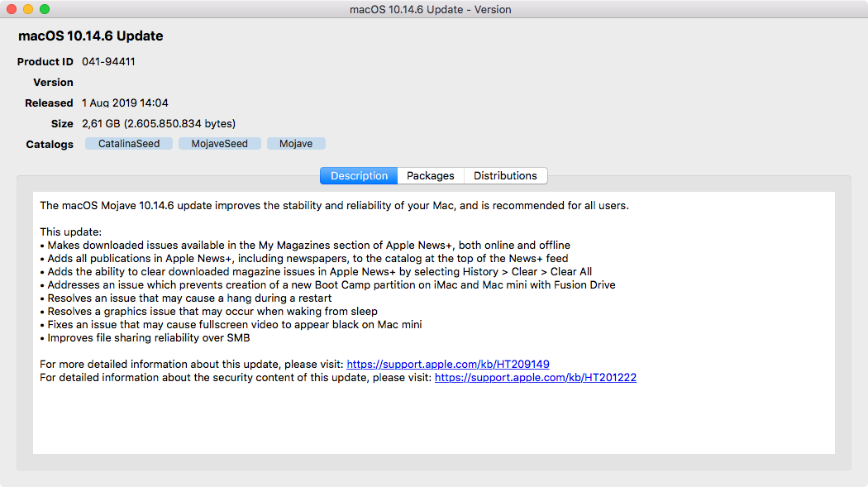Click the size value 2,61 GB

159,123
